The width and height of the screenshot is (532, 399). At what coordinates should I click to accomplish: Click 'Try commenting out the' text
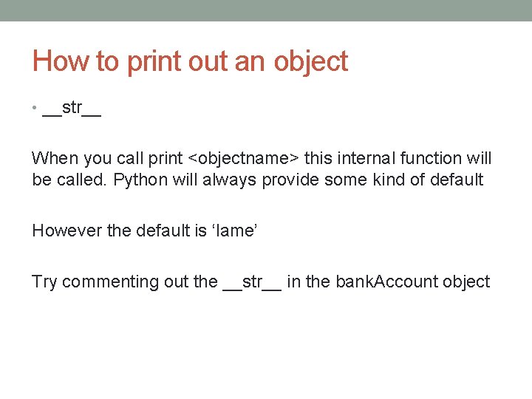[x=125, y=282]
